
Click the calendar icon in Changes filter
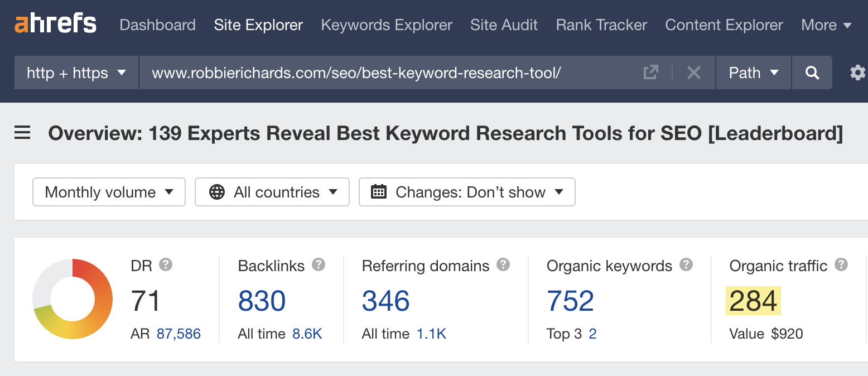[380, 191]
